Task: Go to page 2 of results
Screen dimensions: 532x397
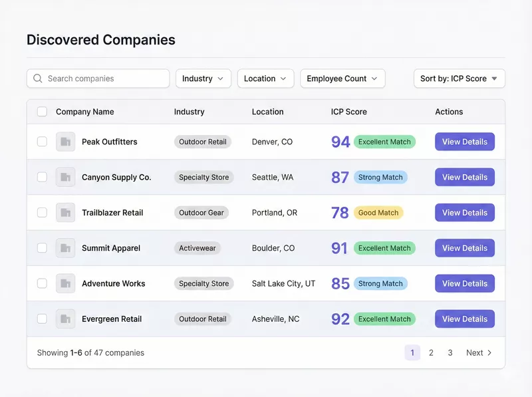Action: tap(431, 353)
